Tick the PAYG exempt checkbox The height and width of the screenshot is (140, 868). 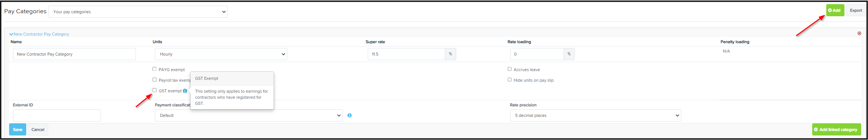[154, 69]
